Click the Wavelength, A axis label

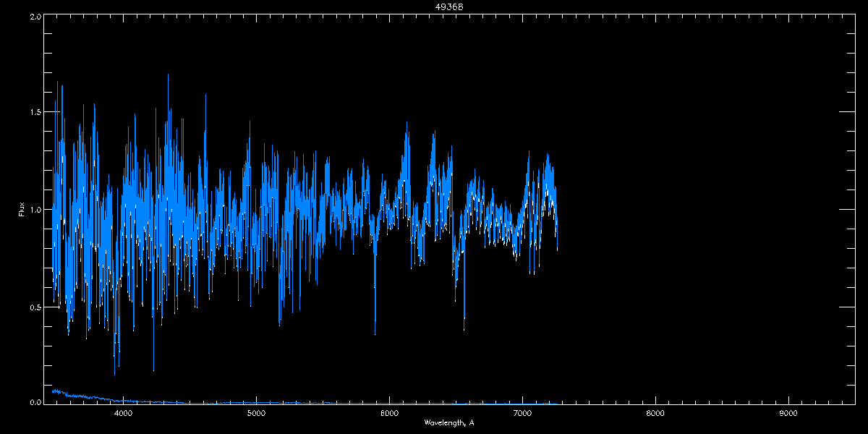(449, 422)
